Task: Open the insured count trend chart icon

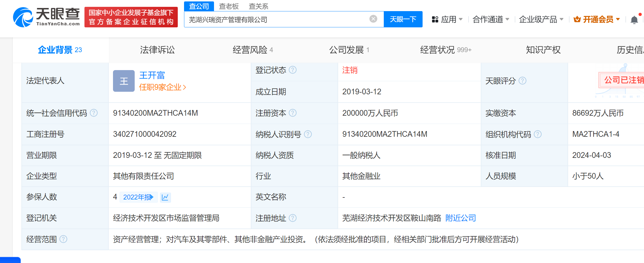Action: [165, 197]
